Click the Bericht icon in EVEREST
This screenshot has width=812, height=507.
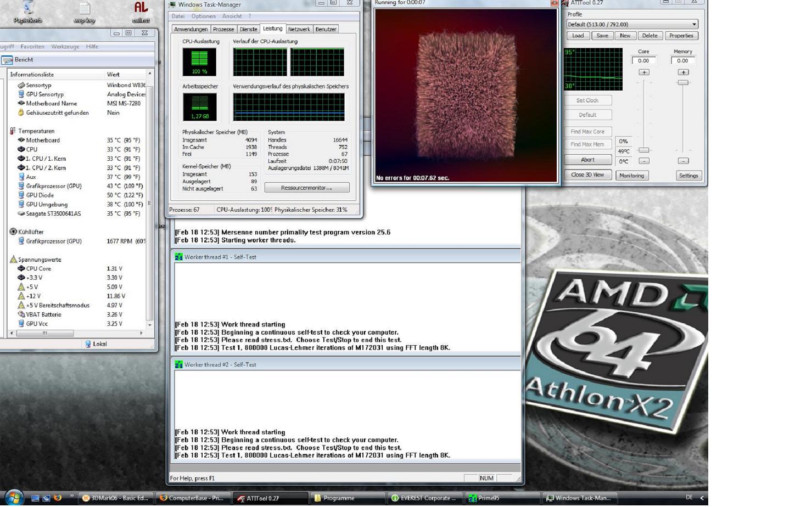[8, 60]
